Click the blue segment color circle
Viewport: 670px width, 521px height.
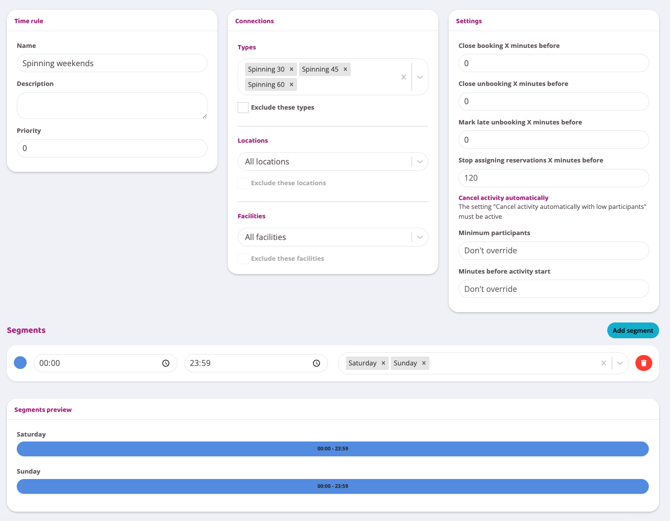pos(20,363)
